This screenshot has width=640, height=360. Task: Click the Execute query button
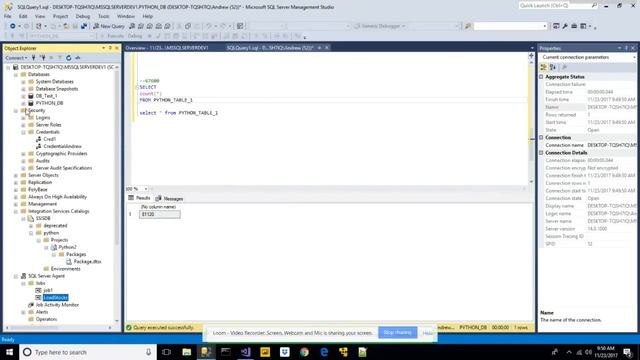pyautogui.click(x=112, y=36)
